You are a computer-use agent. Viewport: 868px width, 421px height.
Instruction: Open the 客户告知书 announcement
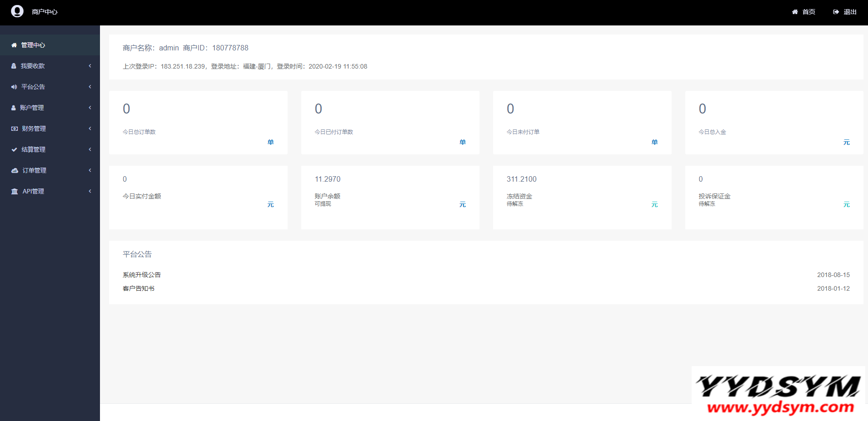pos(139,288)
